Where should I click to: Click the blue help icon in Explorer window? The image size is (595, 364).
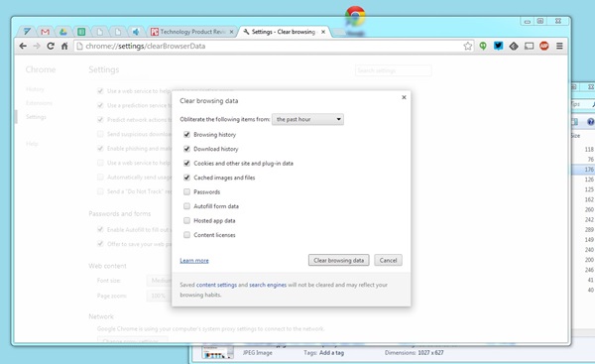tap(590, 121)
